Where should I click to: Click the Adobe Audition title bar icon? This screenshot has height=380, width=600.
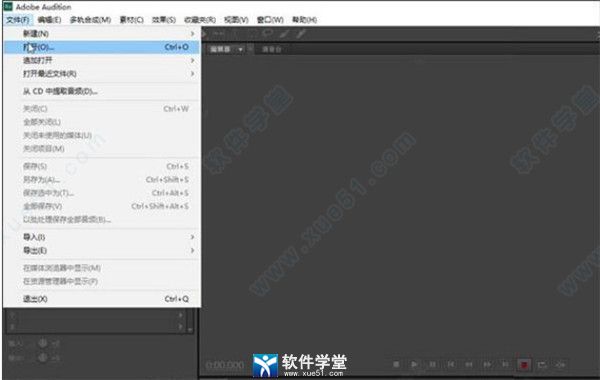(x=8, y=7)
